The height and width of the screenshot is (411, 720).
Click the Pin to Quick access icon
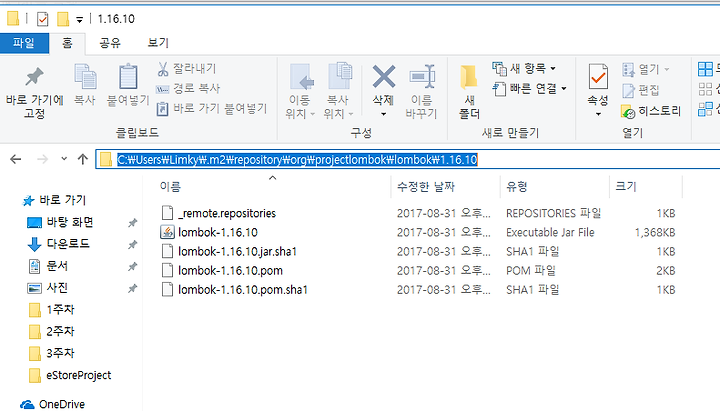(x=34, y=76)
